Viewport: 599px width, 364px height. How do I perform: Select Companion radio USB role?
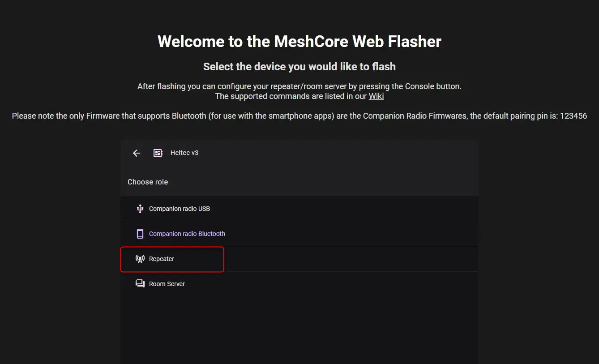[180, 209]
